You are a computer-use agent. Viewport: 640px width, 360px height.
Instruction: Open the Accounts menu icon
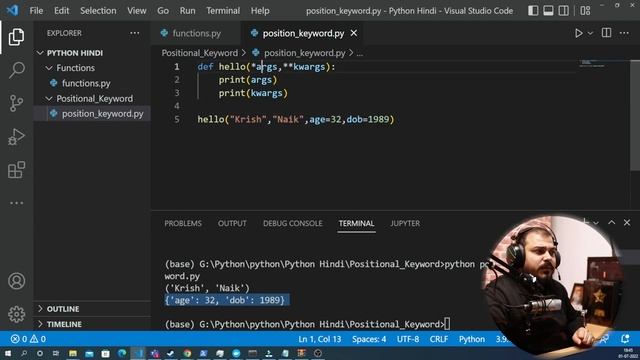pos(16,281)
